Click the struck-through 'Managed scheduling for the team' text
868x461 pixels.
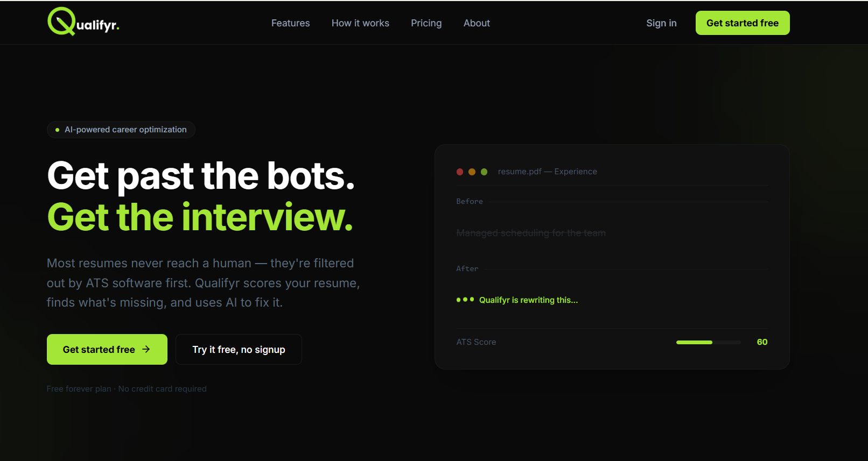click(531, 233)
